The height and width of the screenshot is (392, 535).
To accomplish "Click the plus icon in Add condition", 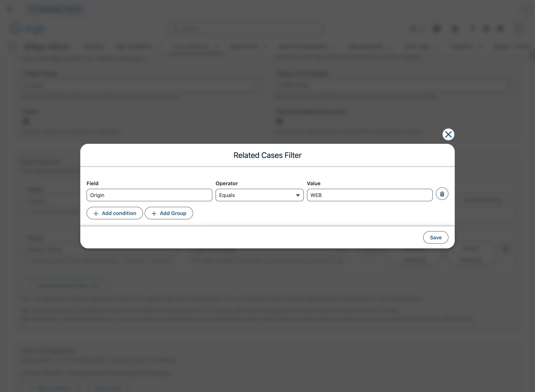I will (96, 213).
